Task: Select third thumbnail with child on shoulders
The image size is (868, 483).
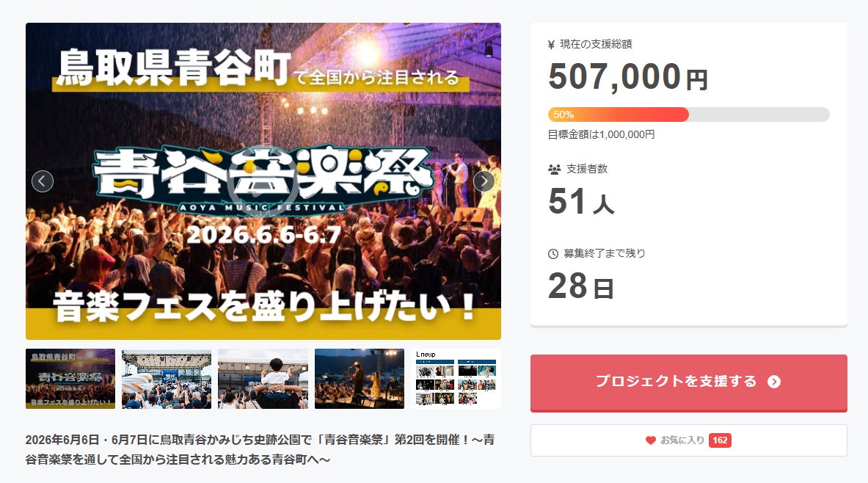Action: 263,379
